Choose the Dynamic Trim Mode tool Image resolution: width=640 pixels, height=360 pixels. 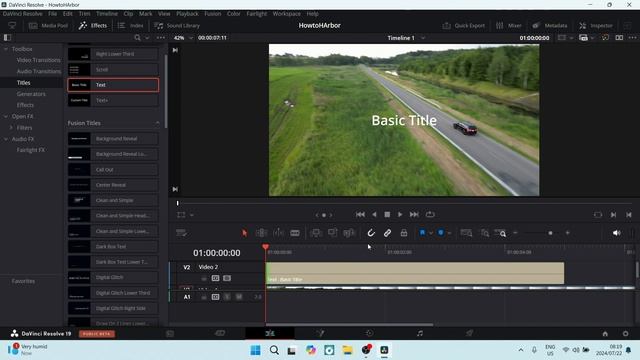(x=278, y=233)
